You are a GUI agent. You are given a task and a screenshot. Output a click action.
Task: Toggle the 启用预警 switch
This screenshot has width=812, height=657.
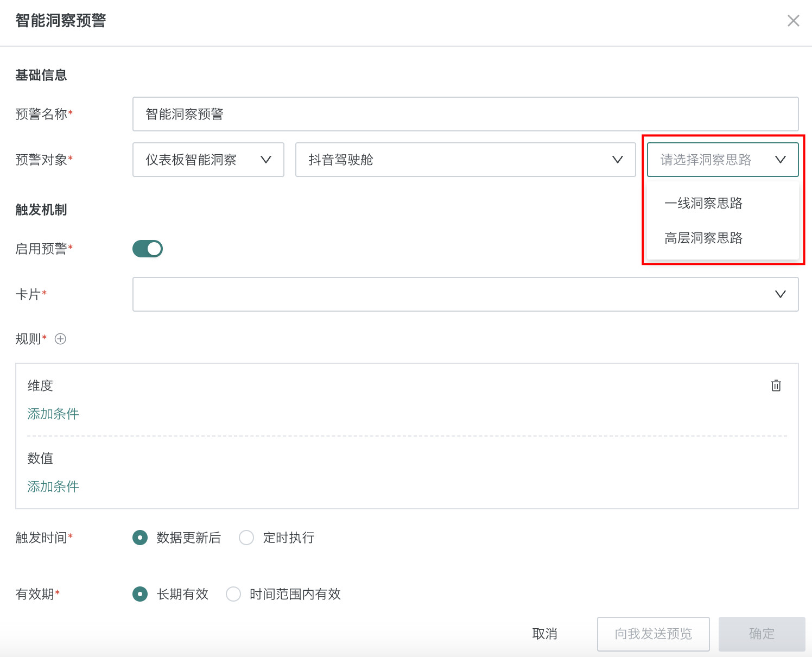click(148, 249)
